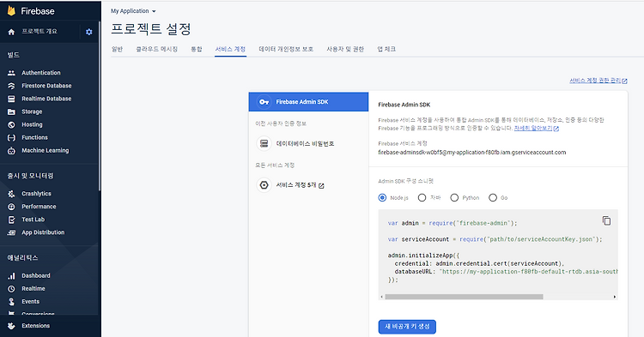
Task: Switch to the 일반 tab
Action: tap(117, 49)
